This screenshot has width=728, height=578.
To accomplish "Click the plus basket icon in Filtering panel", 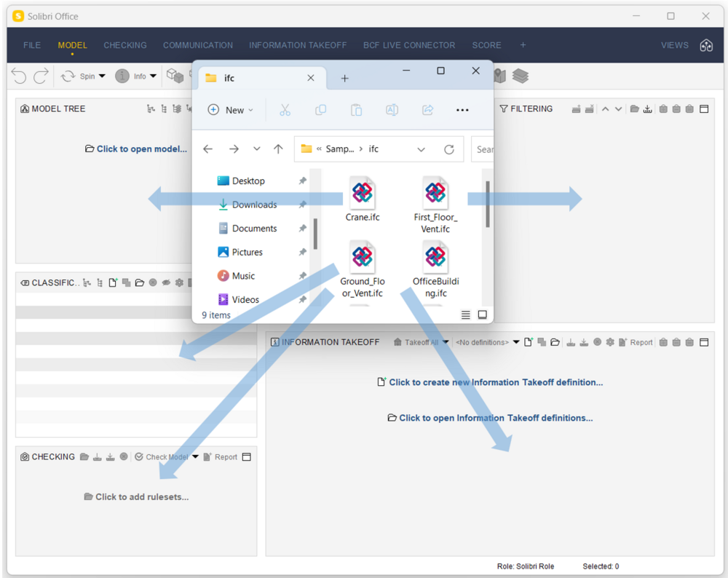I will 663,108.
